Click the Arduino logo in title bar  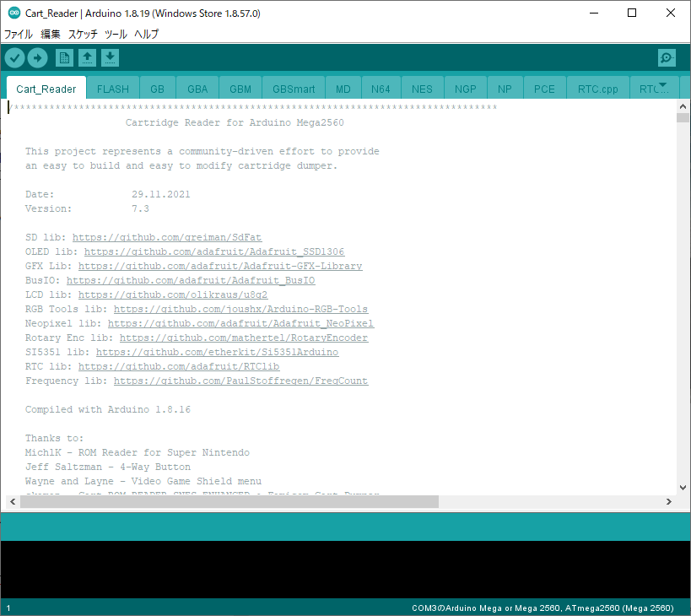(14, 13)
